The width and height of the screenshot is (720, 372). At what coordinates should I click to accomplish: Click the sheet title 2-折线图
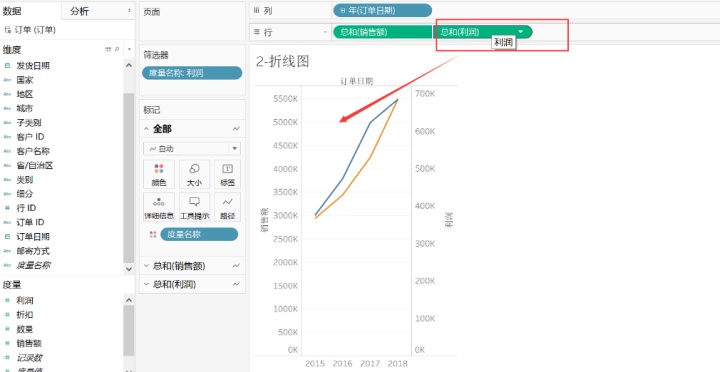(x=282, y=62)
